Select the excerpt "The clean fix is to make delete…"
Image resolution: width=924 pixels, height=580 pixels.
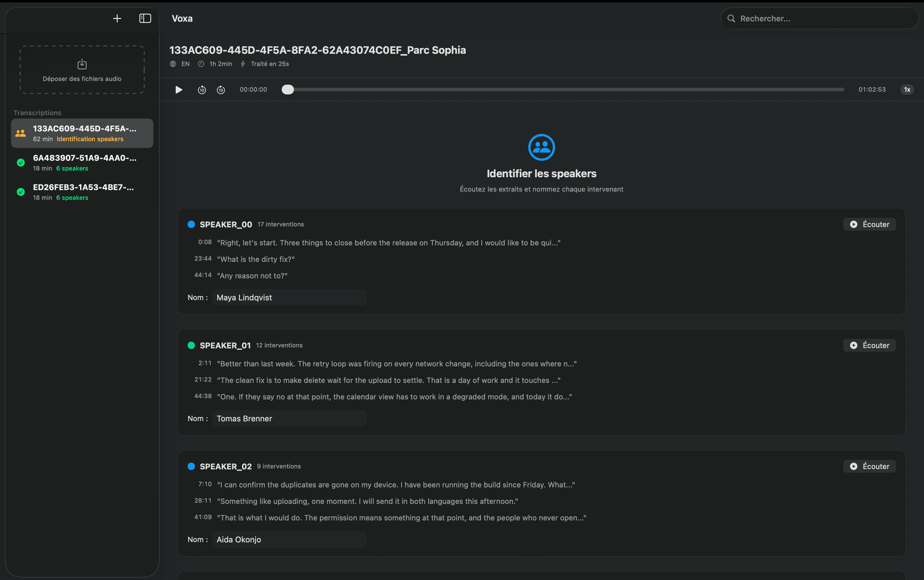(389, 380)
